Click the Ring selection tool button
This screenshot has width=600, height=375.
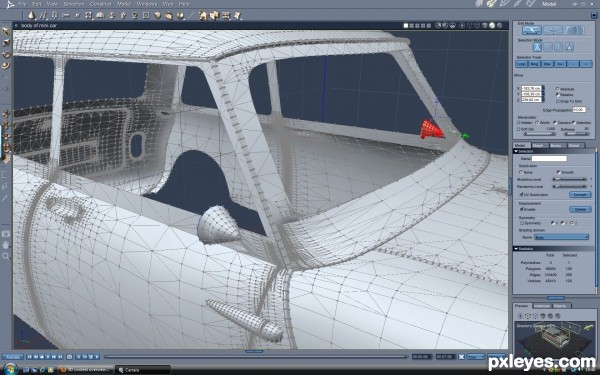click(535, 64)
